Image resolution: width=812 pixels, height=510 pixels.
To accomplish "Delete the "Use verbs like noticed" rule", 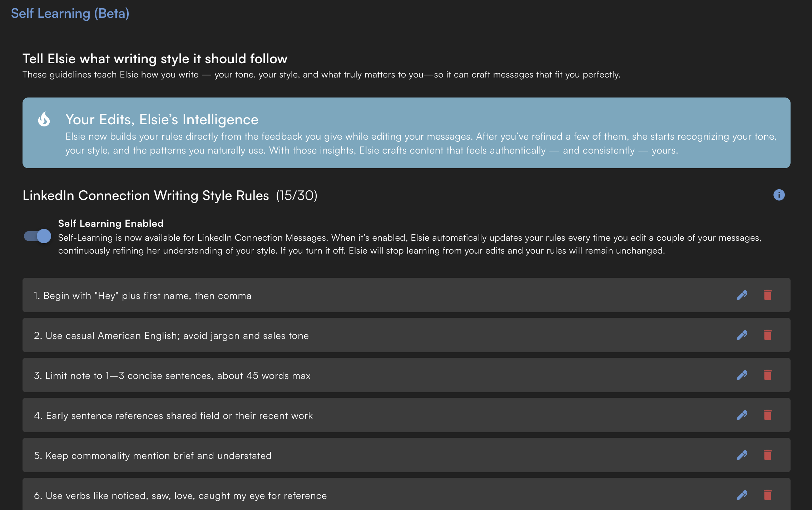I will (x=767, y=495).
